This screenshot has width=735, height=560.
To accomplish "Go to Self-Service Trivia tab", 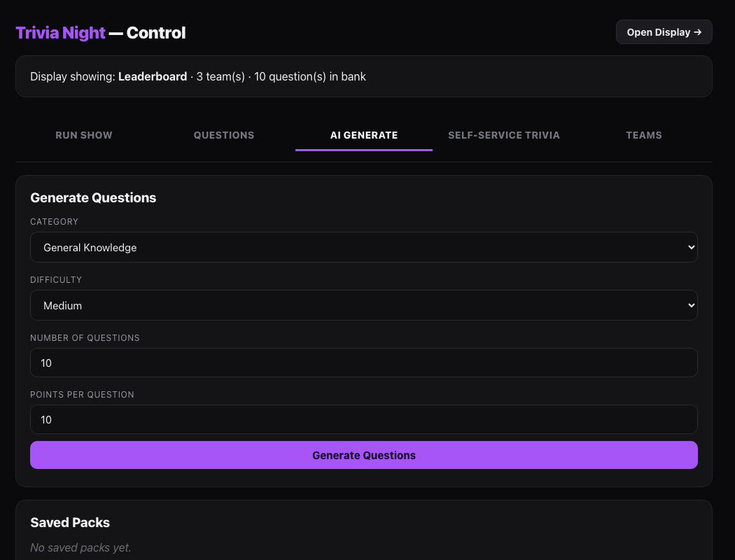I will point(504,135).
